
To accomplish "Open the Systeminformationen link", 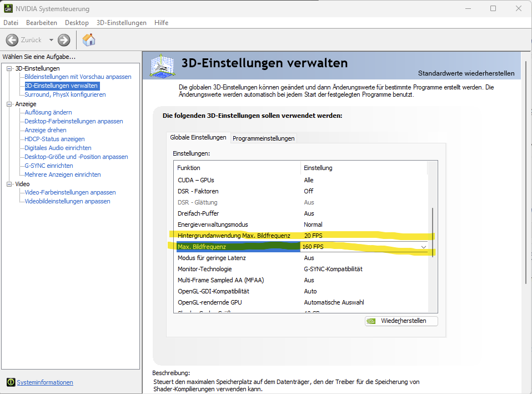I will pos(45,382).
